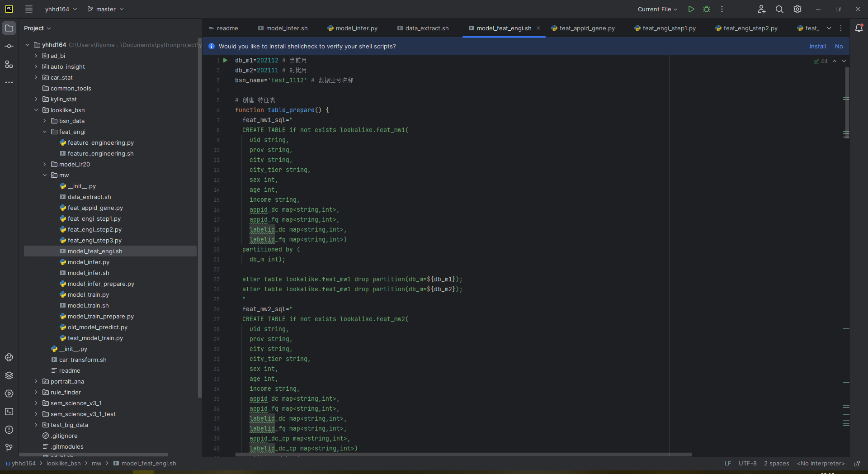Image resolution: width=868 pixels, height=474 pixels.
Task: Expand the bsn_data folder
Action: coord(45,121)
